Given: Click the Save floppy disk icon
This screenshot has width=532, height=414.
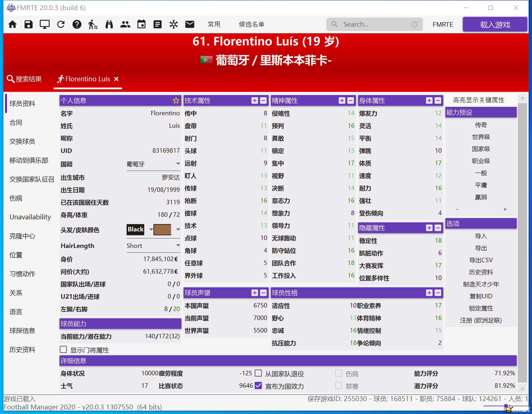Looking at the screenshot, I should click(x=29, y=24).
